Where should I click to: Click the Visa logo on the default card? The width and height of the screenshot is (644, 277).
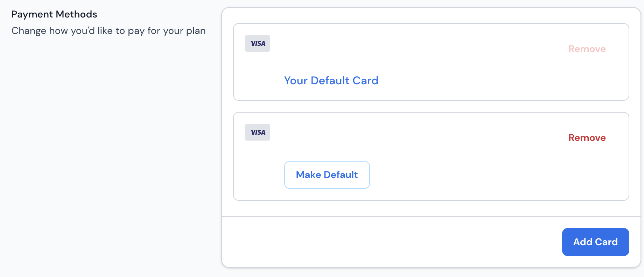pos(258,43)
